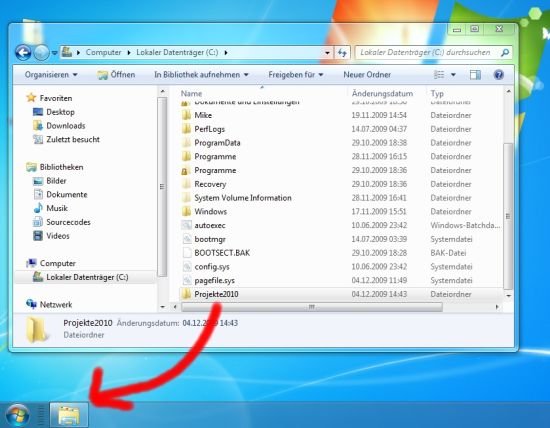Click the magnifier search icon
The width and height of the screenshot is (550, 428).
click(x=505, y=53)
